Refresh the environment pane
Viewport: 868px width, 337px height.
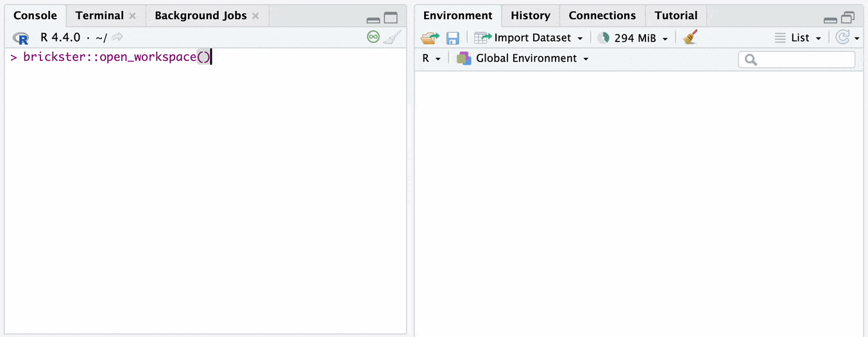click(843, 38)
